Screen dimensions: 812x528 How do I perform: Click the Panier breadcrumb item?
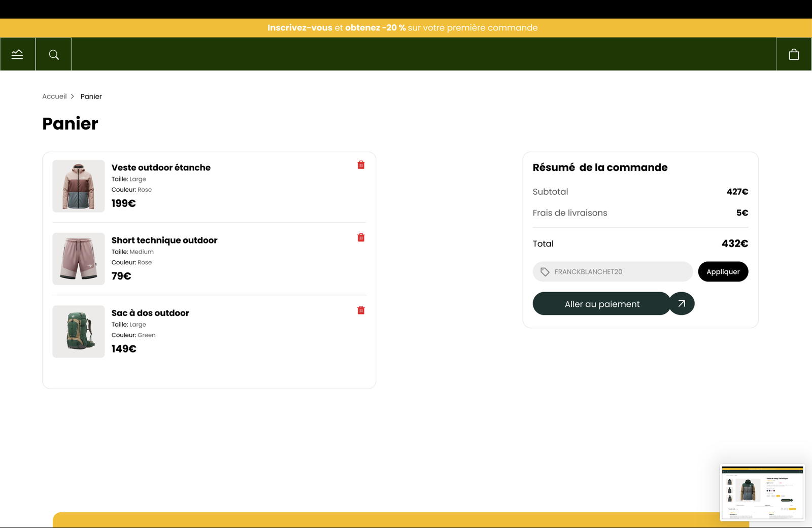91,96
